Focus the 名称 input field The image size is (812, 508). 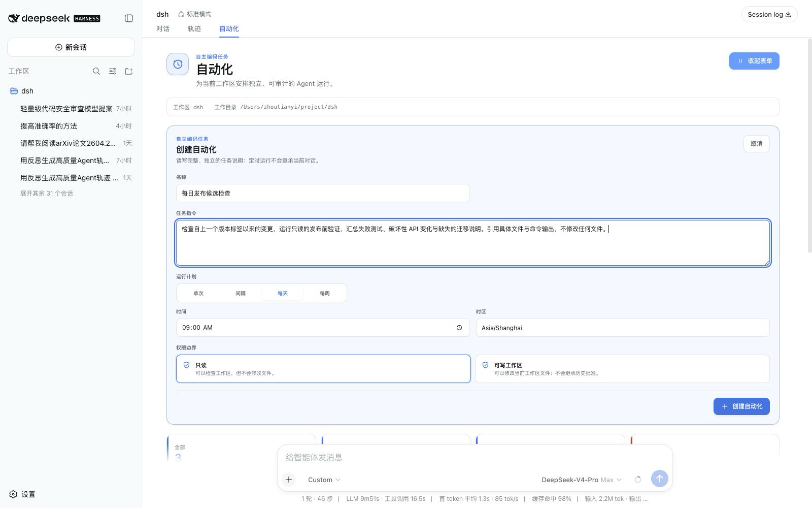point(323,193)
